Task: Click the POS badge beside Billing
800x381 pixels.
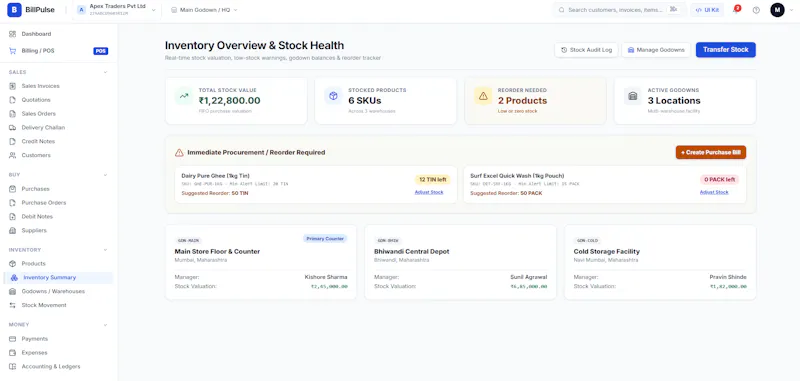Action: (x=101, y=51)
